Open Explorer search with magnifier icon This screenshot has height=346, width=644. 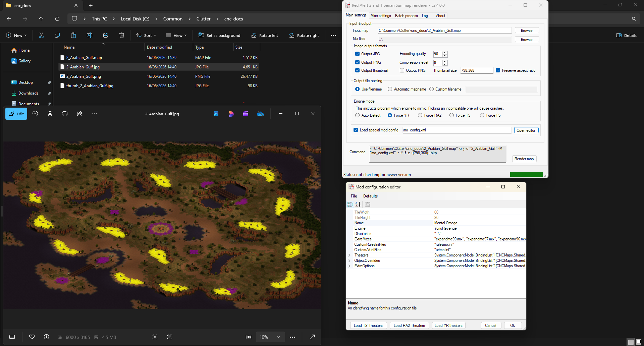[634, 19]
